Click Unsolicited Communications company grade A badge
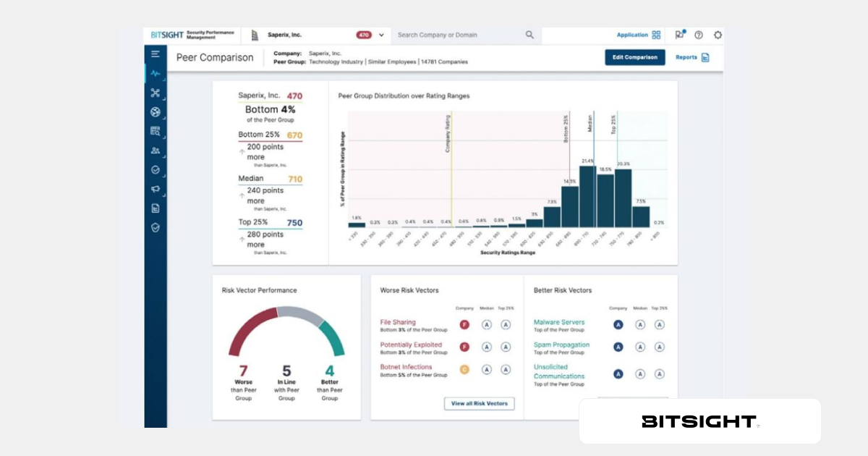 (x=618, y=374)
